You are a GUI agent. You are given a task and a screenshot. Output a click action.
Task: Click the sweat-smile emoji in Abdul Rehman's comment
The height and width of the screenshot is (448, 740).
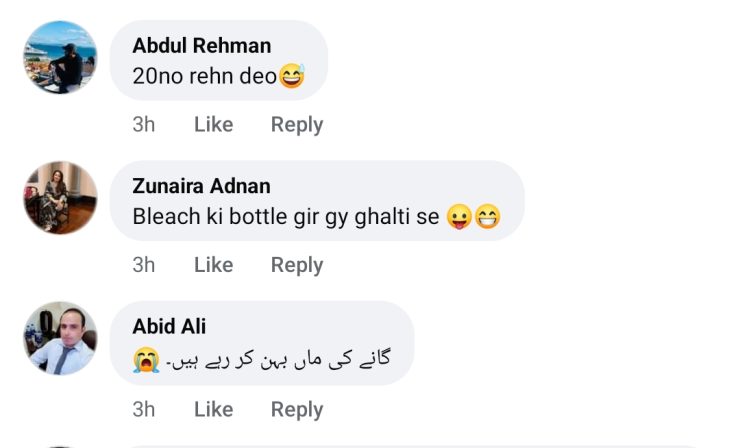click(x=292, y=76)
